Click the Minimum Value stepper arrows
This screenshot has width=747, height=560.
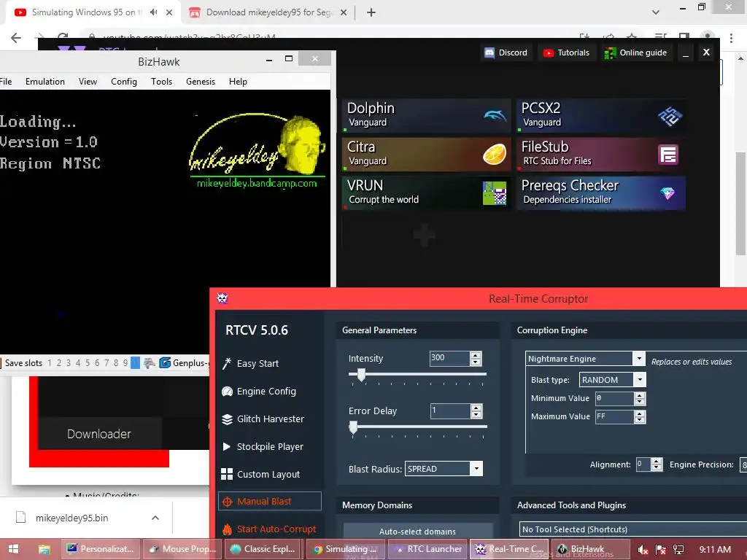pyautogui.click(x=640, y=399)
